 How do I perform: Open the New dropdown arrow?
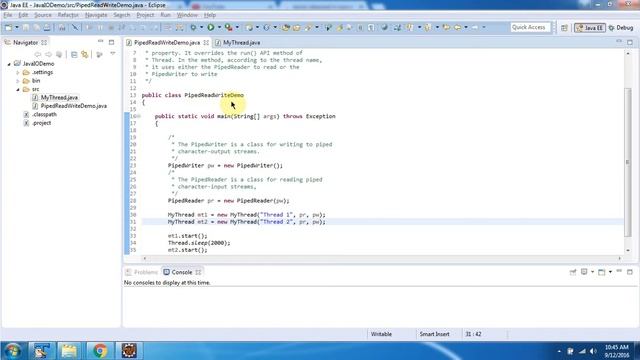[17, 27]
